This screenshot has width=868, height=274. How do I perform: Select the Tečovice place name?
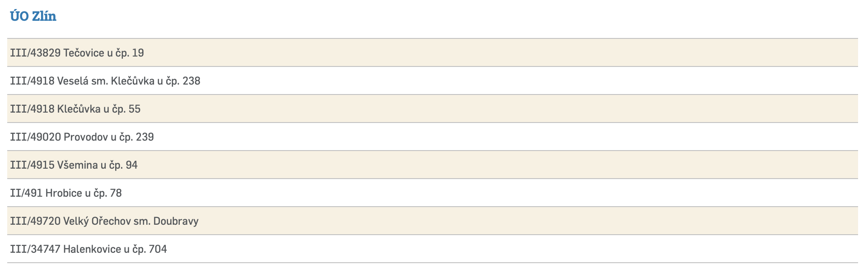click(84, 53)
